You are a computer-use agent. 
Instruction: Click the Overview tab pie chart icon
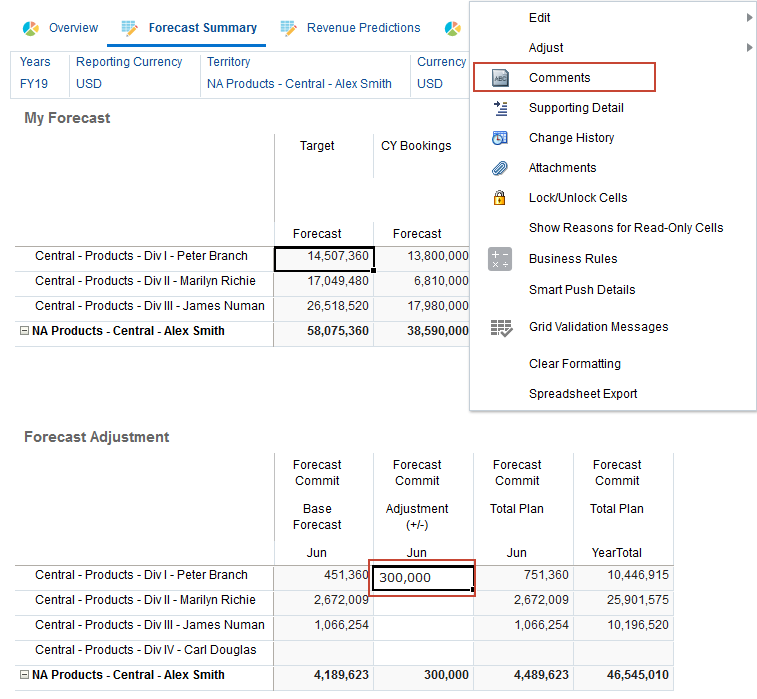click(31, 28)
